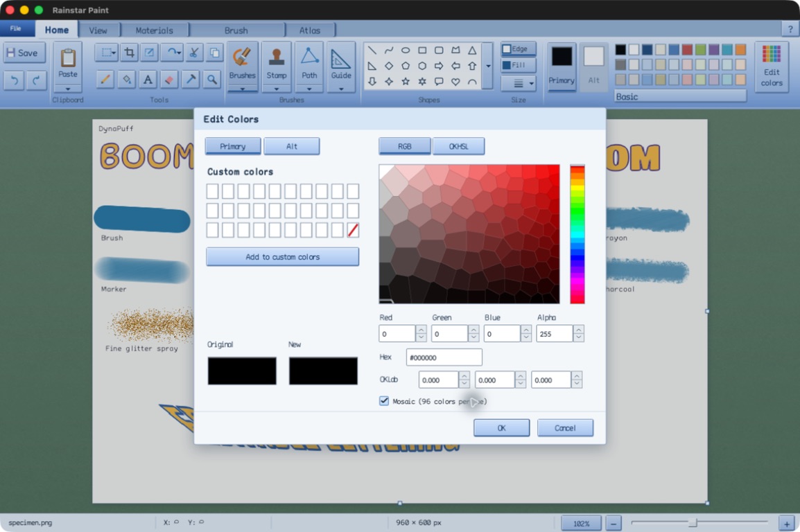Click the Copy icon
Image resolution: width=800 pixels, height=532 pixels.
(214, 52)
